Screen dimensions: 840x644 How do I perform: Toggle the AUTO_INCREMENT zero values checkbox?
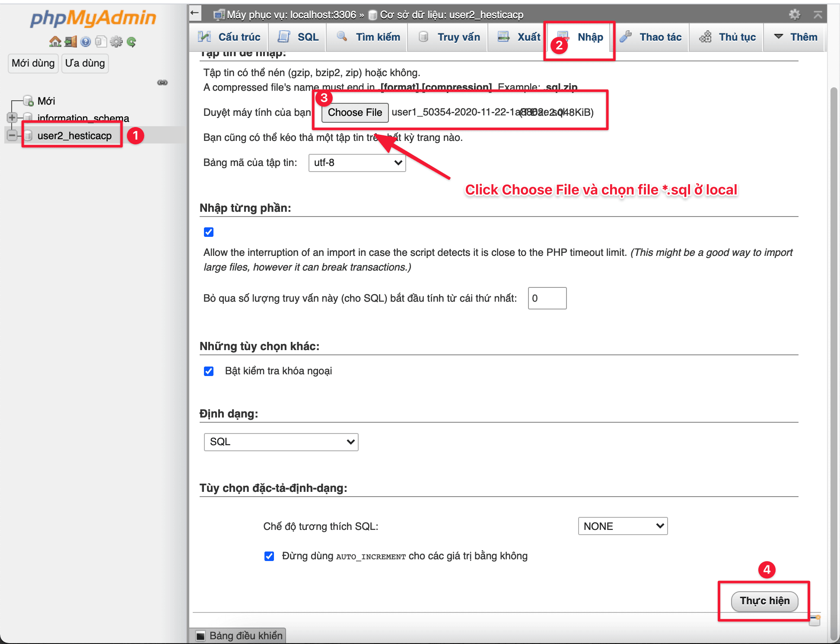click(x=269, y=556)
